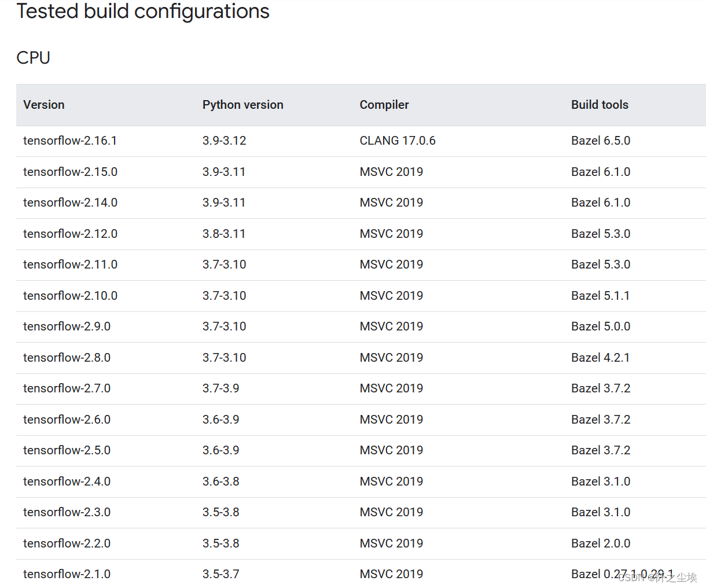Click Python 3.9-3.11 in tensorflow-2.14.0 row
The image size is (706, 588).
(x=224, y=203)
